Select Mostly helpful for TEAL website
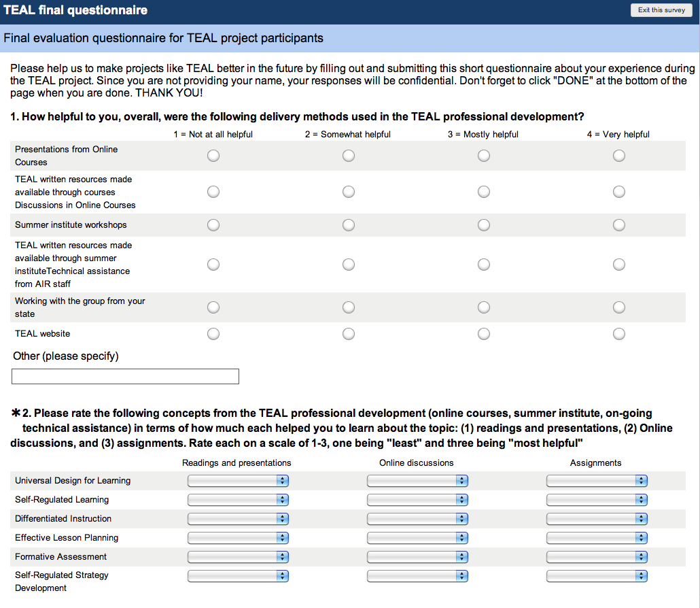 click(484, 334)
